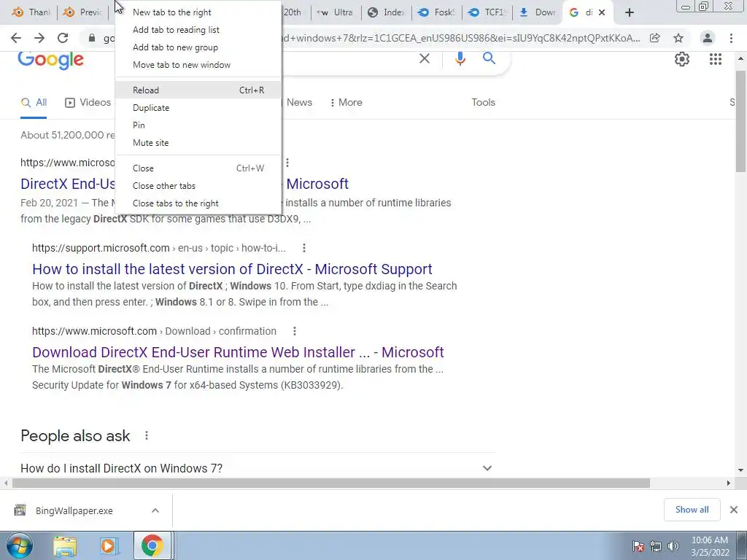Click the browser Back arrow
Viewport: 747px width, 560px height.
[16, 38]
